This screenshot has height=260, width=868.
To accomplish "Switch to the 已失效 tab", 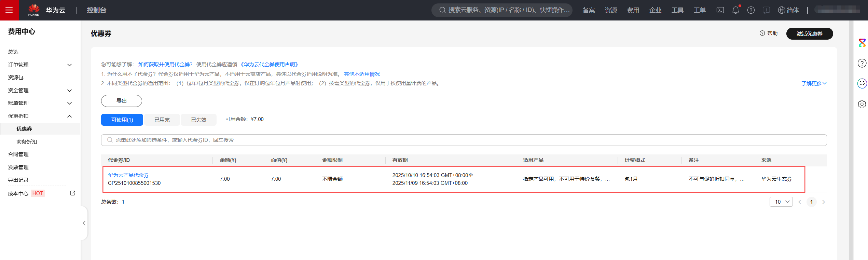I will tap(198, 120).
